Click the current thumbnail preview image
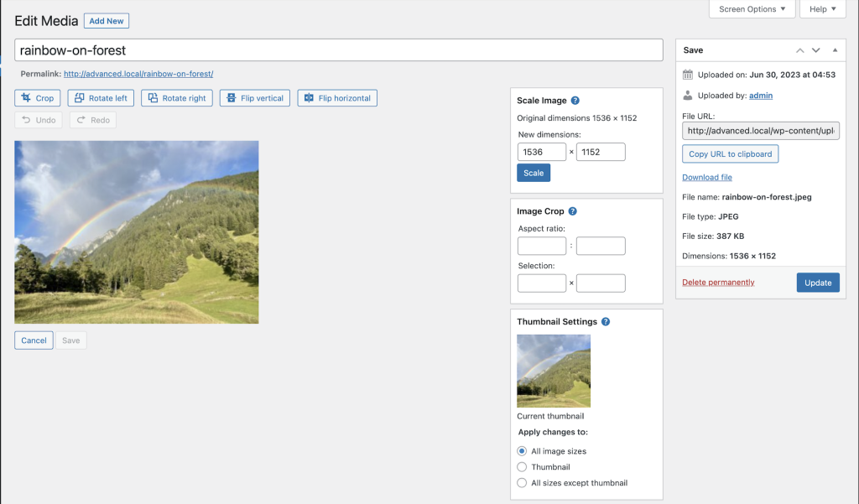Viewport: 859px width, 504px height. 553,371
